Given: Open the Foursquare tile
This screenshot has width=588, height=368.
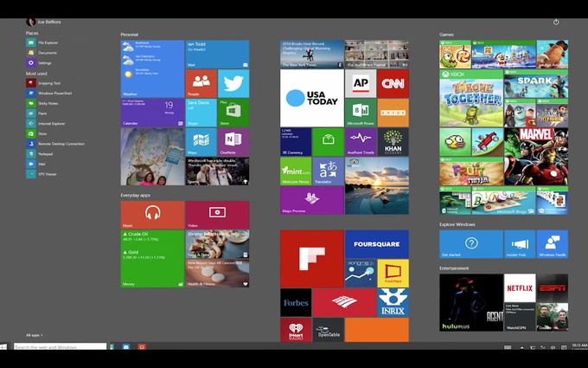Looking at the screenshot, I should [x=377, y=244].
